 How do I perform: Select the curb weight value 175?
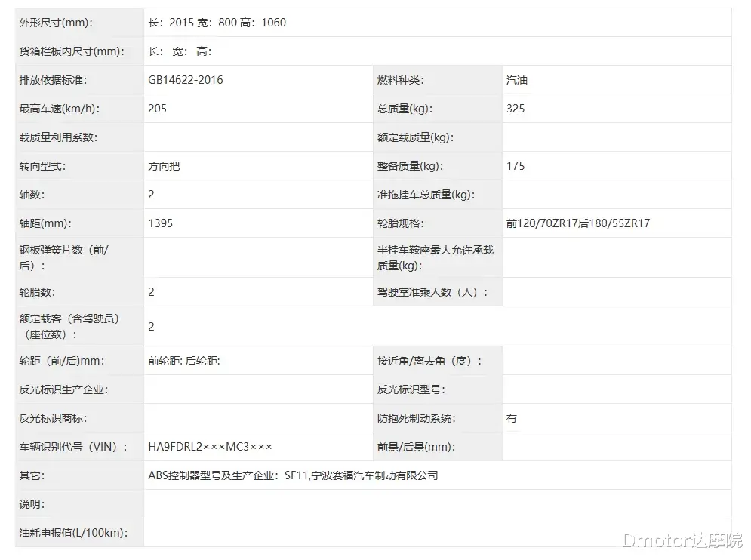point(516,166)
